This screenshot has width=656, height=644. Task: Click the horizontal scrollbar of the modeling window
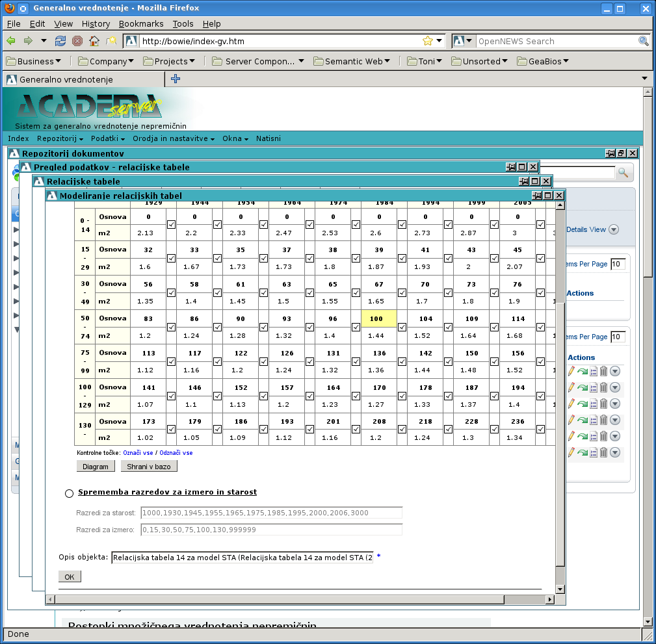click(x=280, y=599)
